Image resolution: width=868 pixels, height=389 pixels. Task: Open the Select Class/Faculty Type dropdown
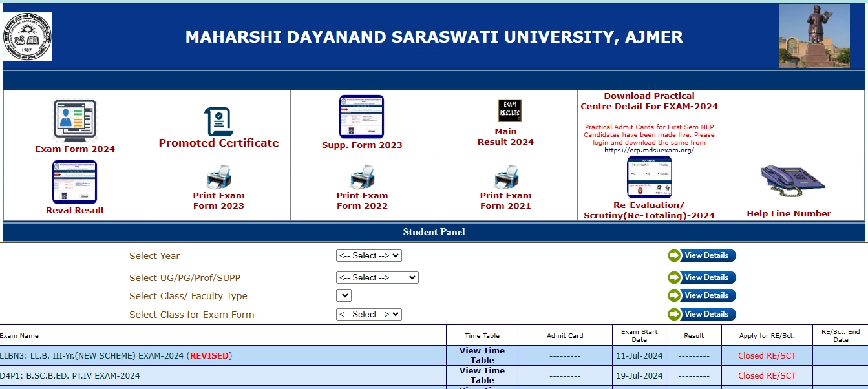(x=343, y=295)
